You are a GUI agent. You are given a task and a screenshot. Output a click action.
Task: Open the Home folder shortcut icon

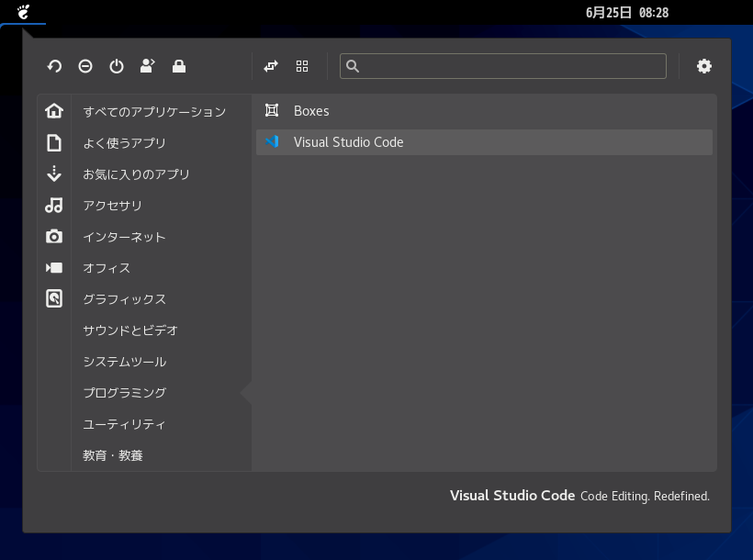(54, 111)
